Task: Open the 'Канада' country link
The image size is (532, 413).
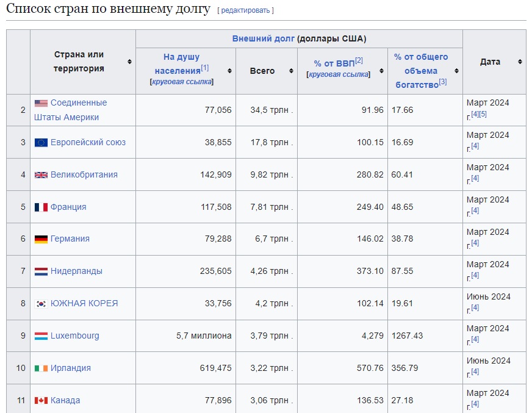Action: [x=65, y=401]
